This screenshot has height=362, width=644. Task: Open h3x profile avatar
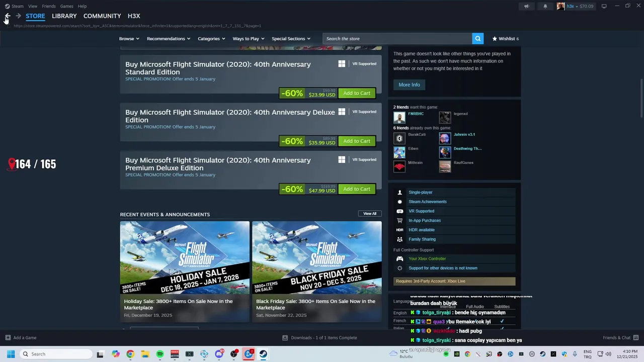coord(560,6)
